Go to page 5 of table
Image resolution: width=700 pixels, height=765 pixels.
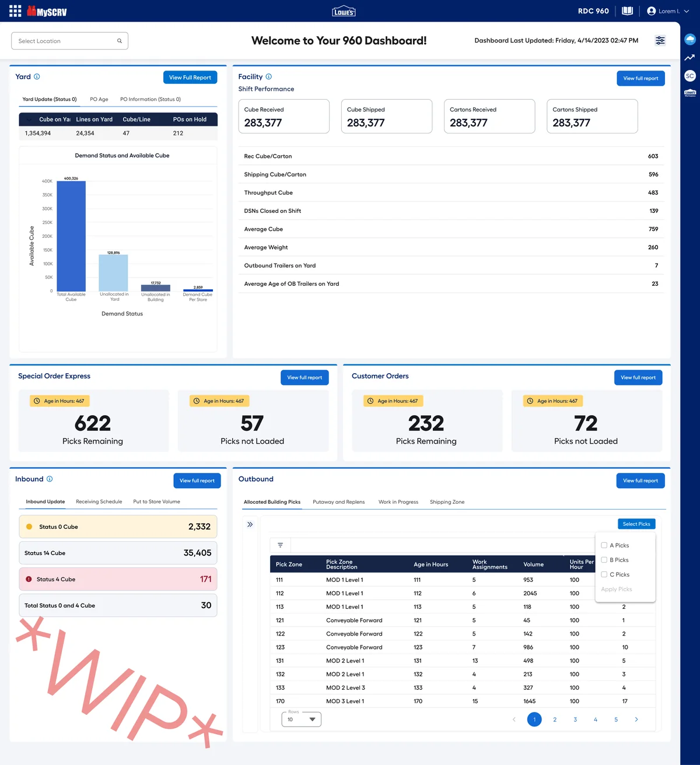pos(616,720)
